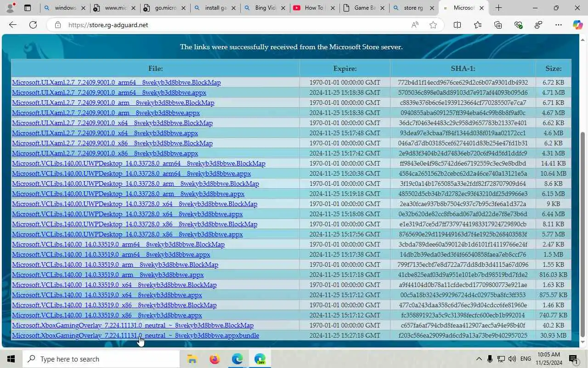Viewport: 588px width, 368px height.
Task: Open UI.Xaml.2.7 arm64 BlockMap link
Action: 116,82
